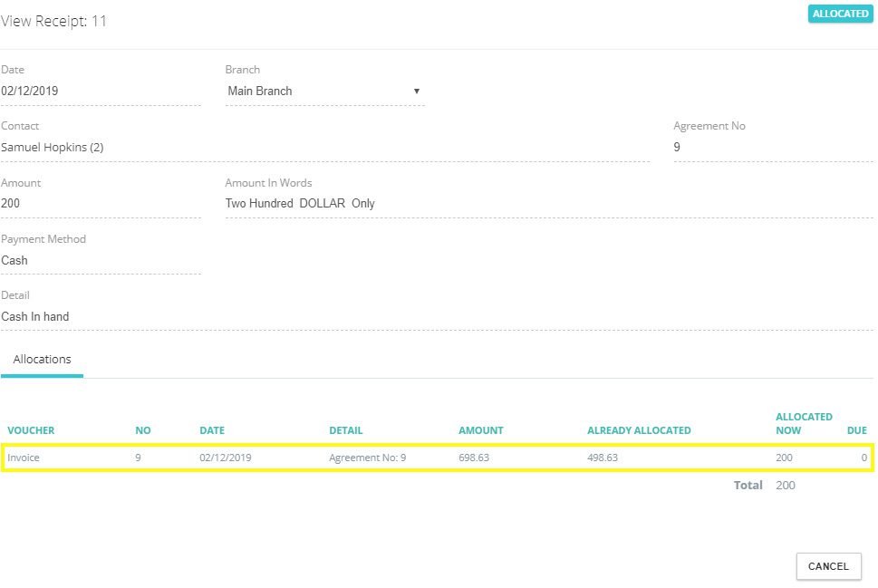Click the invoice number 9 cell
Screen dimensions: 878x588
138,458
